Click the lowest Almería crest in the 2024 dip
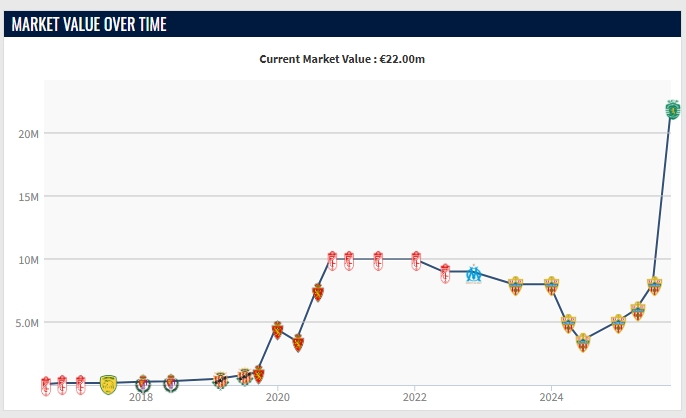The height and width of the screenshot is (418, 686). (583, 342)
